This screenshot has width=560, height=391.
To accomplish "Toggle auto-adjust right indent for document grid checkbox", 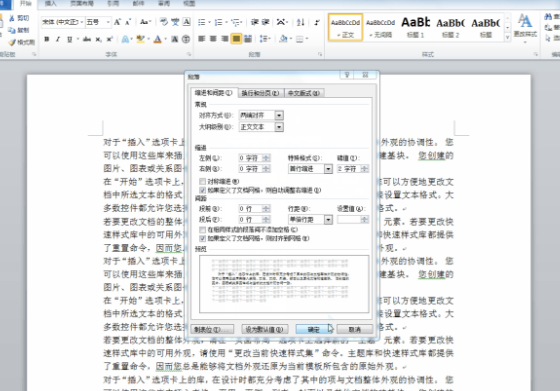I will coord(202,190).
